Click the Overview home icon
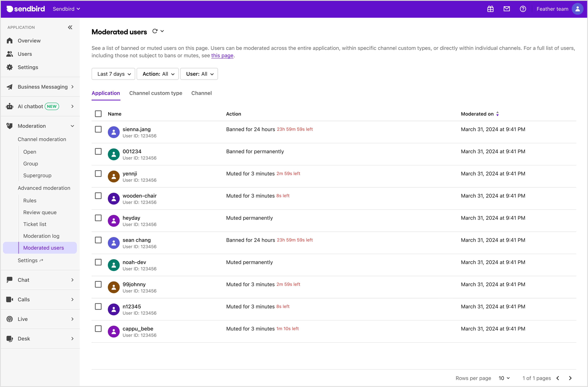 (10, 41)
